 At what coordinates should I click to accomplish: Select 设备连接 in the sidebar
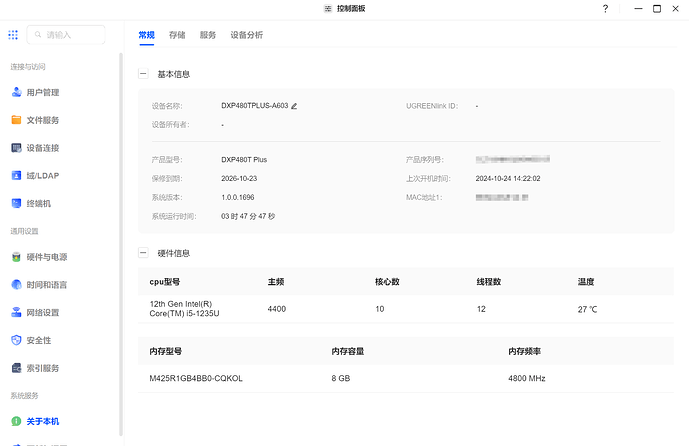(x=42, y=148)
